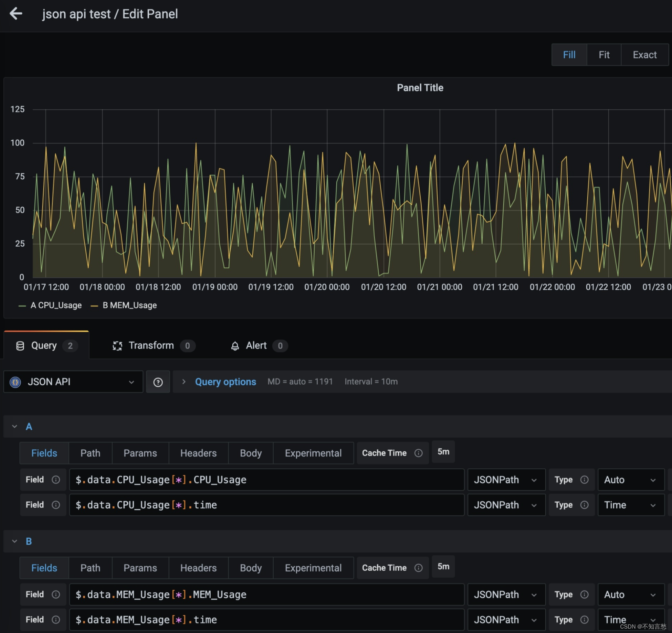Open JSONPath dropdown for MEM_Usage value field
Image resolution: width=672 pixels, height=633 pixels.
point(506,594)
